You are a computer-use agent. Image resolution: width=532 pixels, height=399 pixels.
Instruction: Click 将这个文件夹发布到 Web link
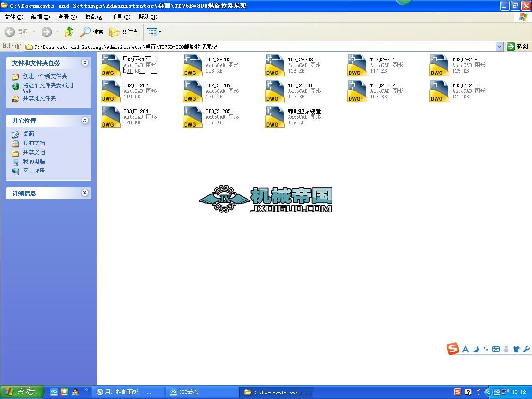[48, 88]
